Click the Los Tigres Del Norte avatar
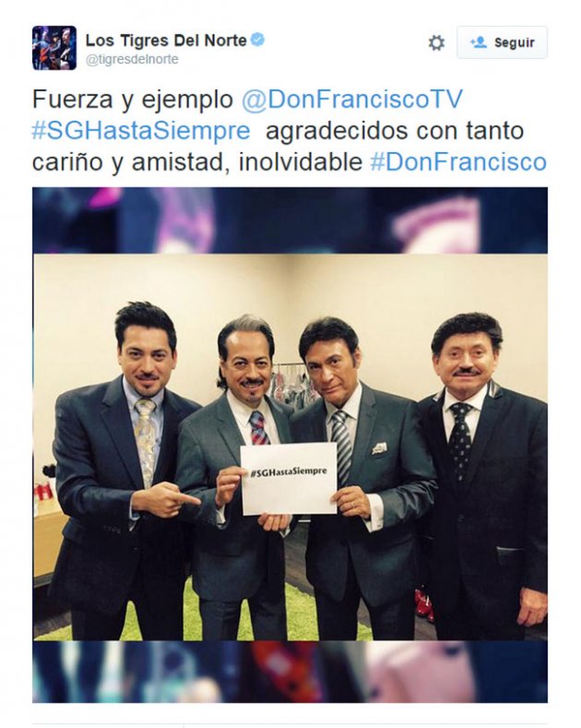The height and width of the screenshot is (728, 581). click(x=54, y=48)
